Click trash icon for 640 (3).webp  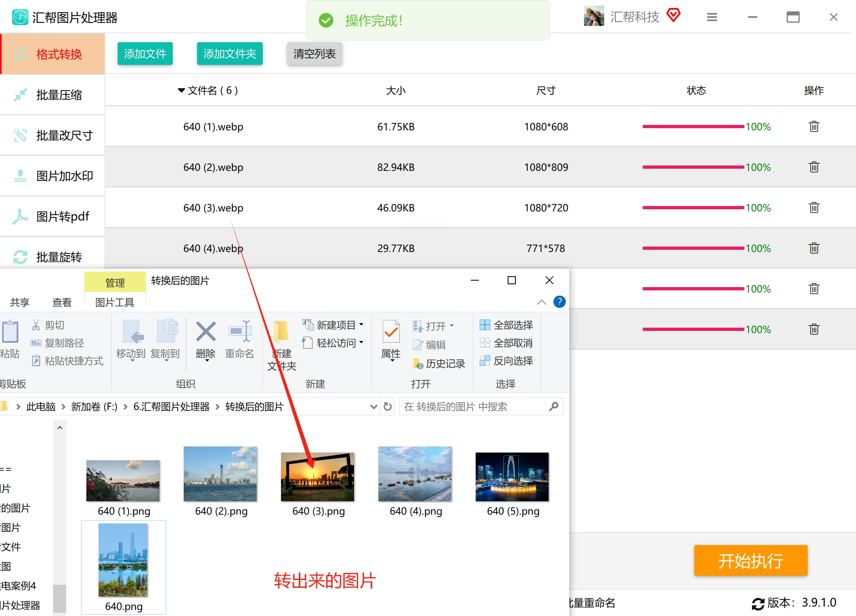click(x=814, y=208)
